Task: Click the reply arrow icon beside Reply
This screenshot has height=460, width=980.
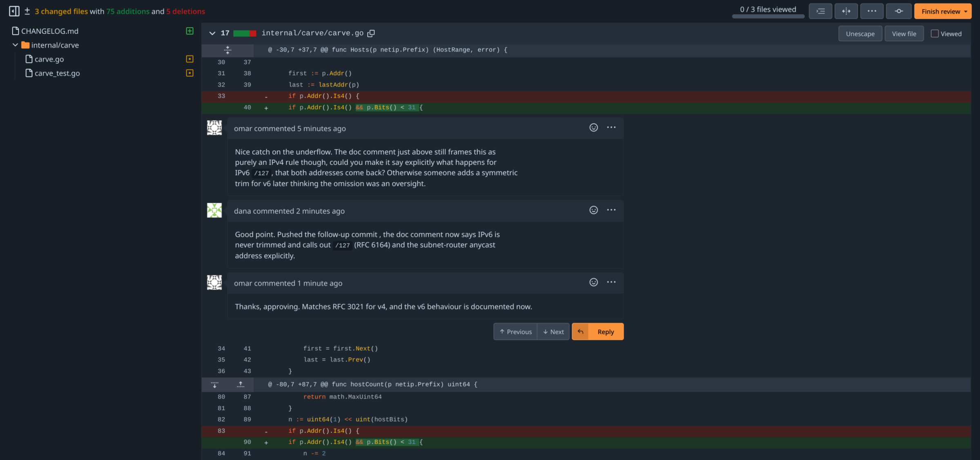Action: coord(580,332)
